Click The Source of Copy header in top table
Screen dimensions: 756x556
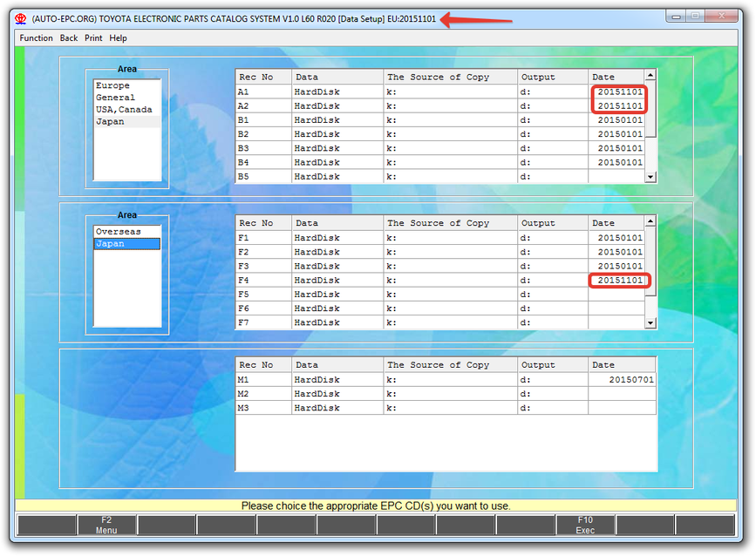tap(450, 77)
